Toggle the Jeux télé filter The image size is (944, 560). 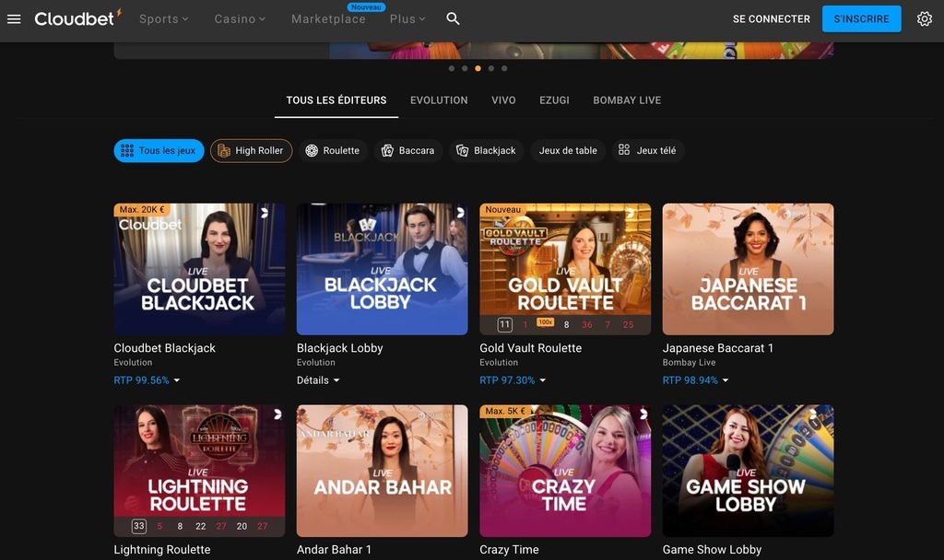pos(648,150)
